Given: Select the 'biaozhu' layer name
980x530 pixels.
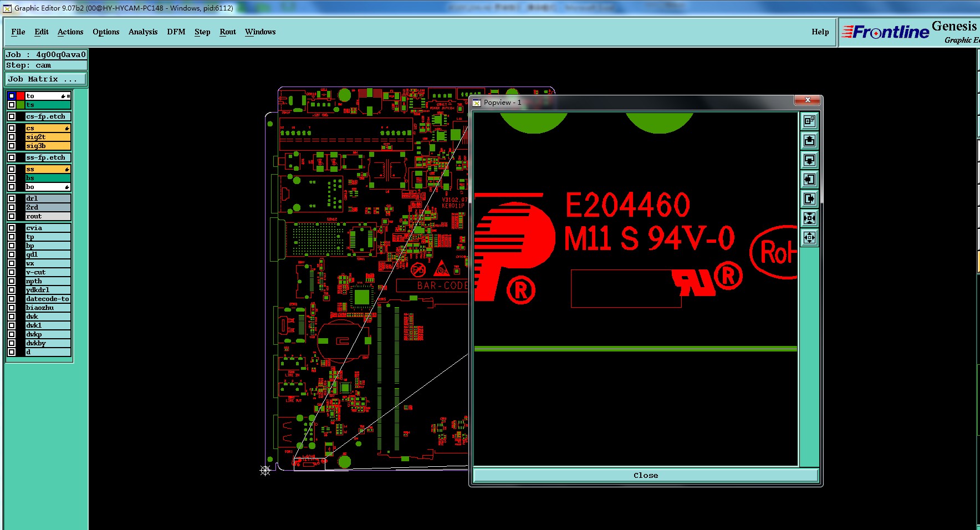Looking at the screenshot, I should coord(48,308).
